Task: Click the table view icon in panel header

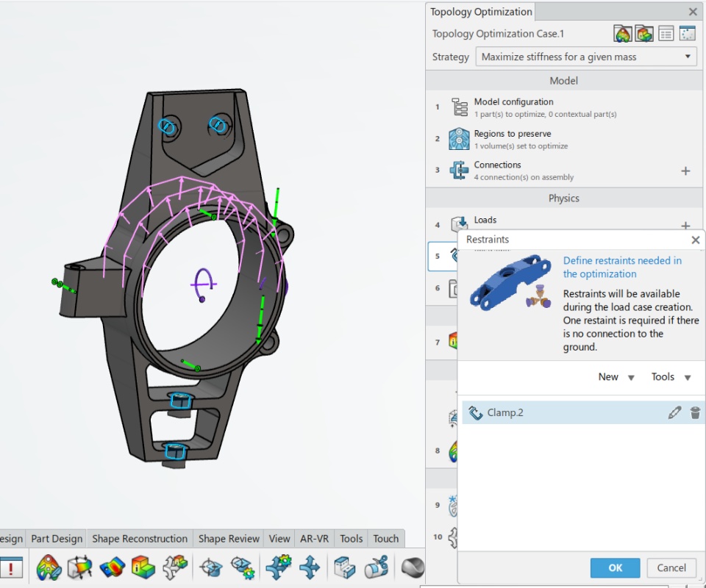Action: coord(666,34)
